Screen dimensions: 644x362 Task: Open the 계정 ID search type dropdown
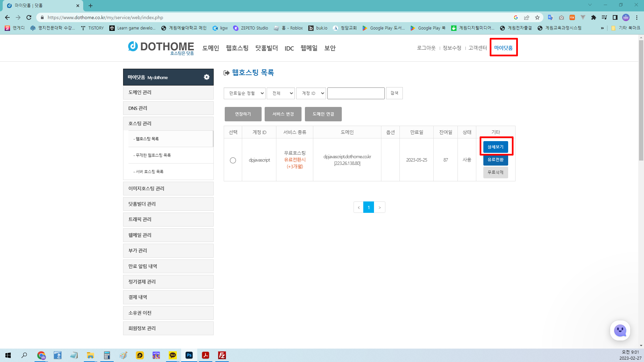tap(311, 93)
